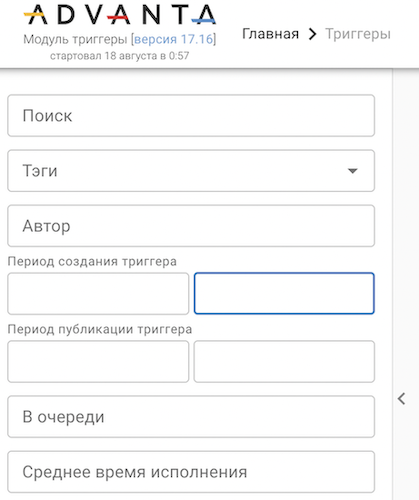Click the Период публикации триггера label
This screenshot has height=500, width=419.
point(100,330)
